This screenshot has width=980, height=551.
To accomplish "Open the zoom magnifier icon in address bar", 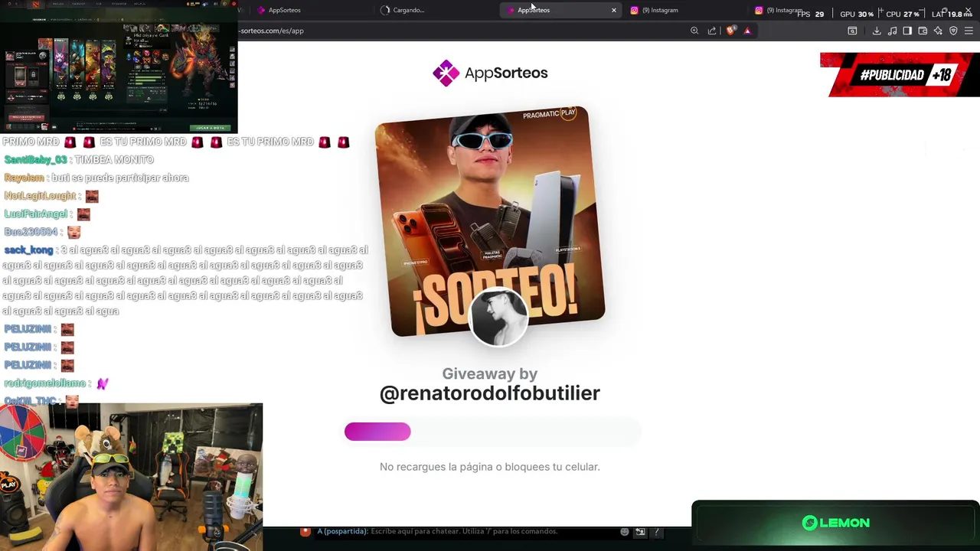I will [x=694, y=31].
